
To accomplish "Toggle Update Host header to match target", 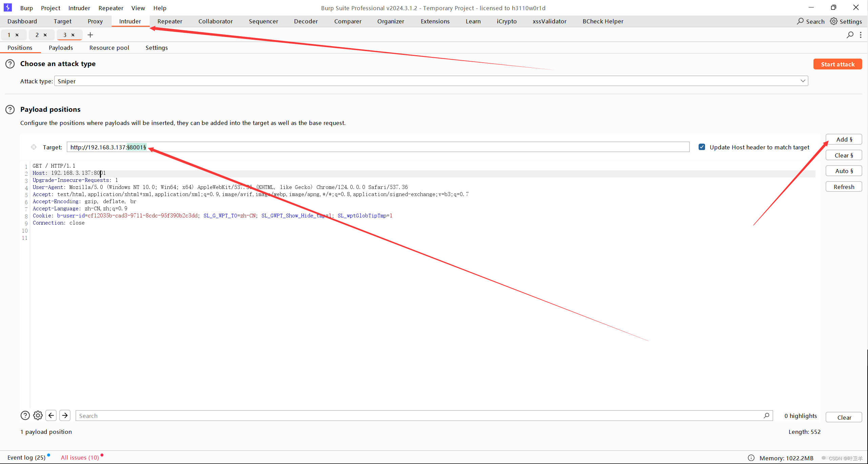I will click(x=702, y=147).
